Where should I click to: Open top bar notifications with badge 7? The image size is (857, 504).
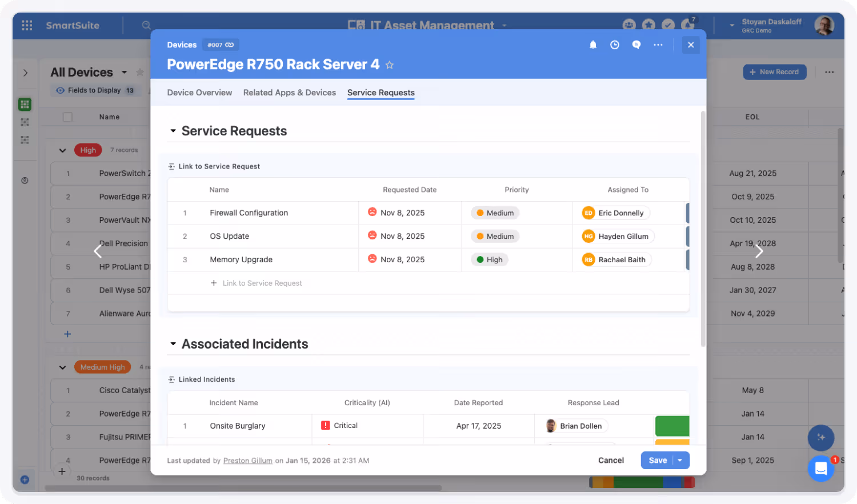coord(688,24)
